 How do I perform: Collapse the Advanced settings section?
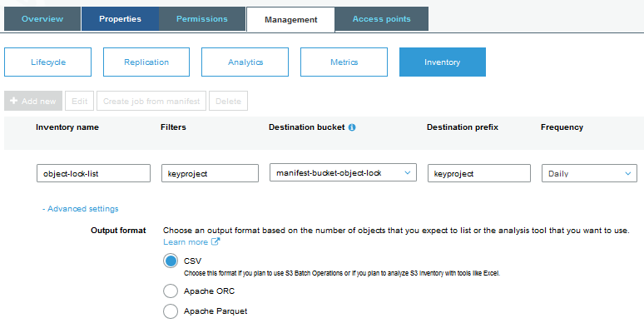(x=81, y=209)
